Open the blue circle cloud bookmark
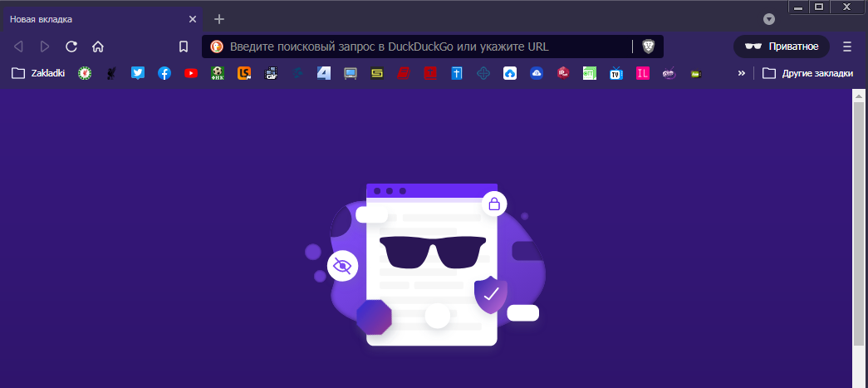 (x=537, y=73)
